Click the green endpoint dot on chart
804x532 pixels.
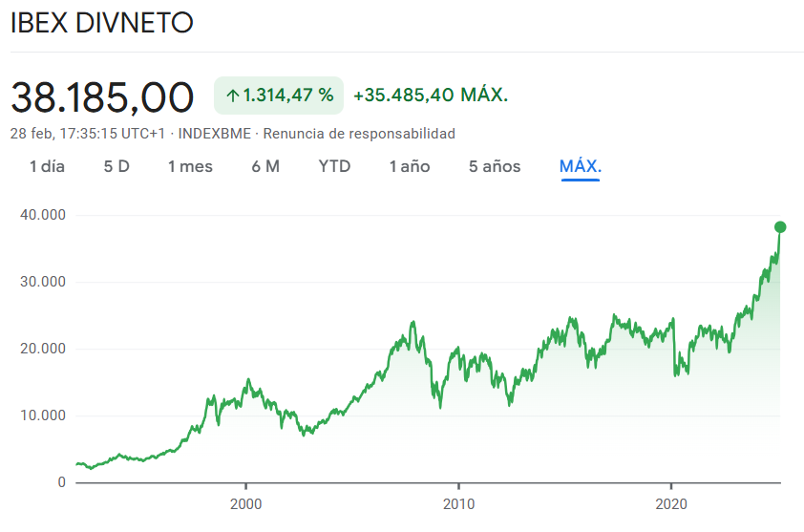click(x=780, y=227)
